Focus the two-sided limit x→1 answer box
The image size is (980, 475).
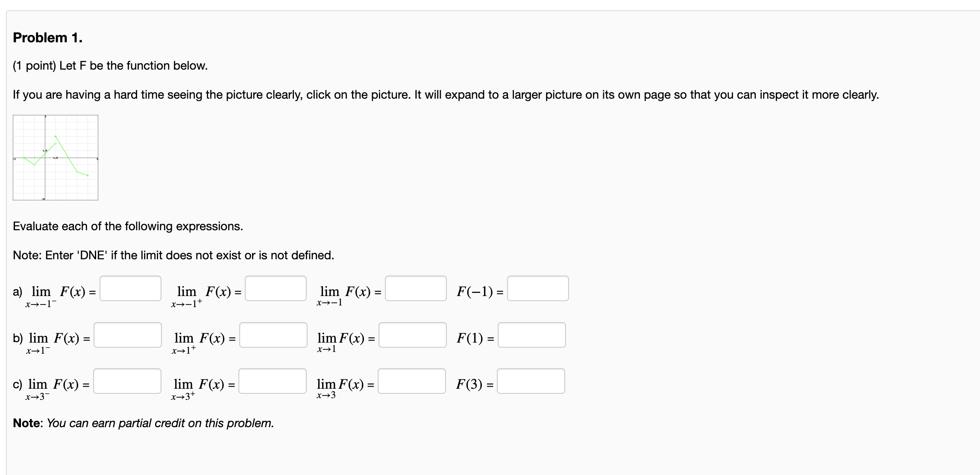pyautogui.click(x=413, y=335)
